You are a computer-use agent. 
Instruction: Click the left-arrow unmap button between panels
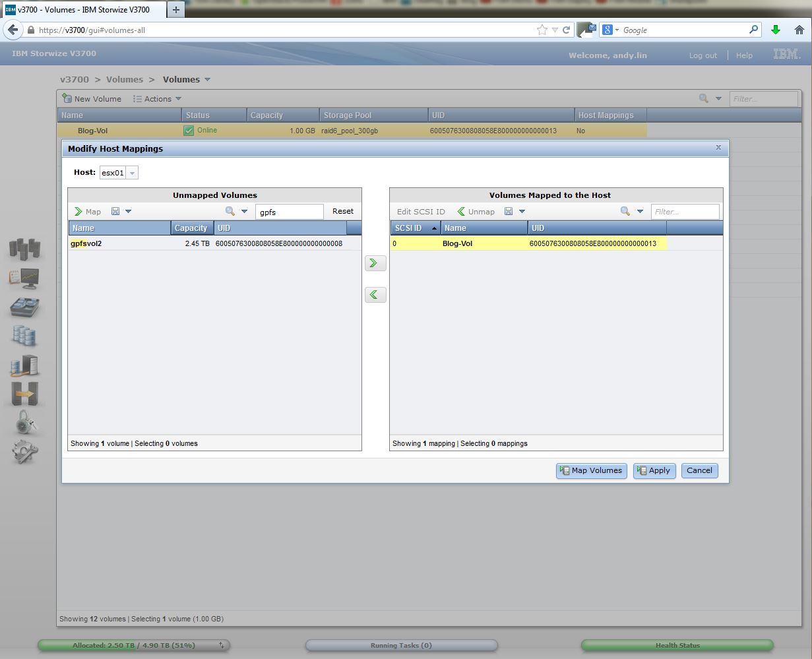pos(375,294)
